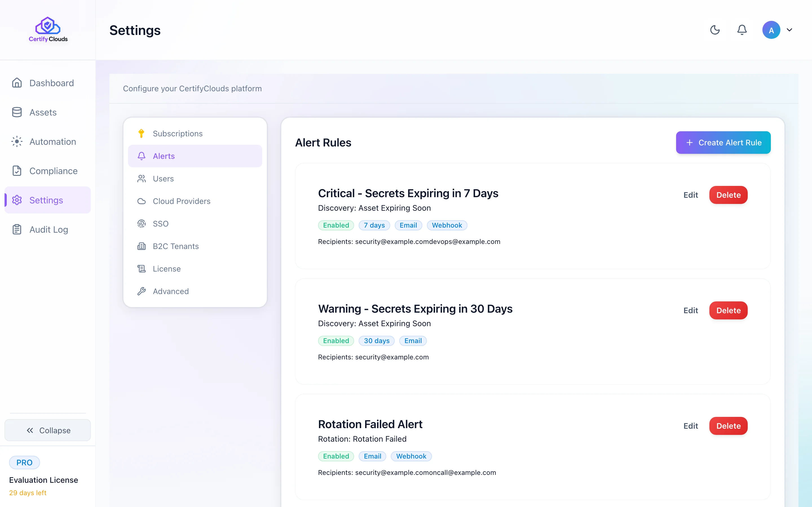Open the Audit Log clipboard icon
The image size is (812, 507).
point(17,229)
